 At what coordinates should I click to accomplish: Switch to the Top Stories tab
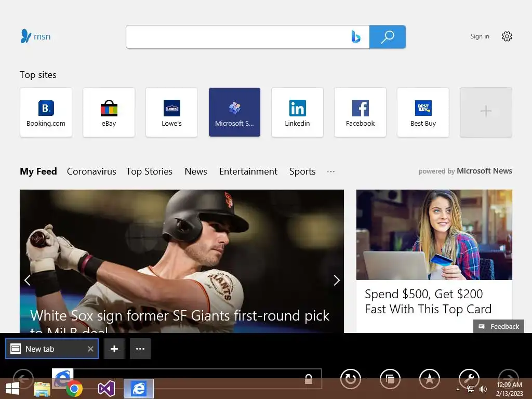[x=149, y=171]
